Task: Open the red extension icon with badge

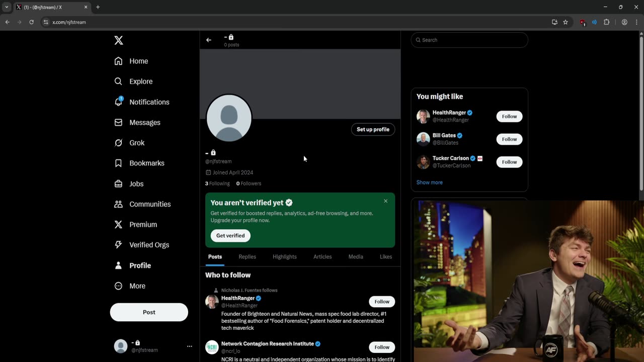Action: point(583,22)
